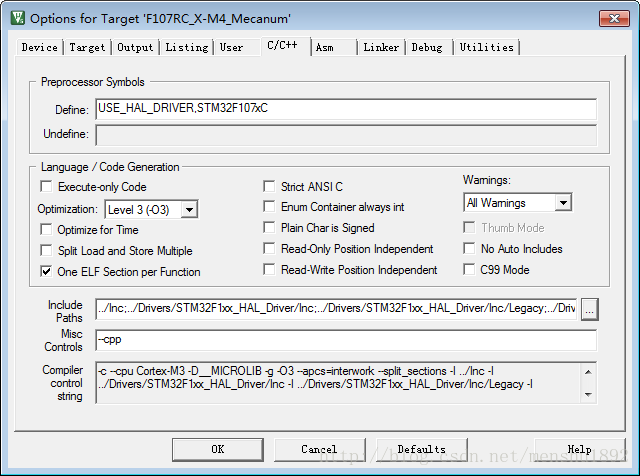
Task: Open Help for this dialog
Action: [580, 449]
